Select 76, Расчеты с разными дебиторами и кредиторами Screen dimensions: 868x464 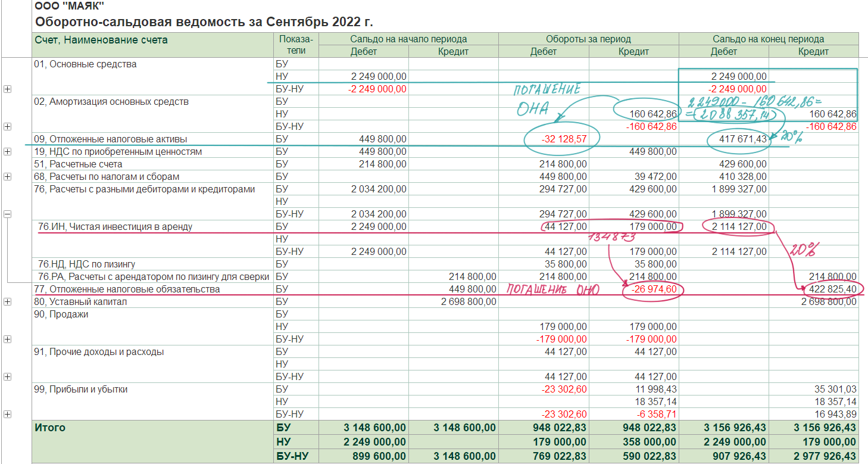coord(146,189)
